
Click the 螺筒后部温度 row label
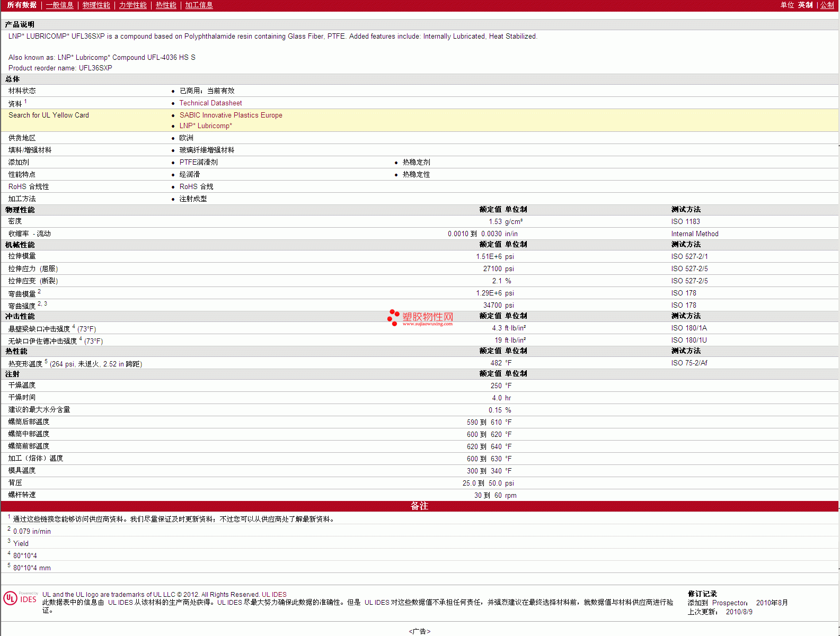(x=29, y=422)
